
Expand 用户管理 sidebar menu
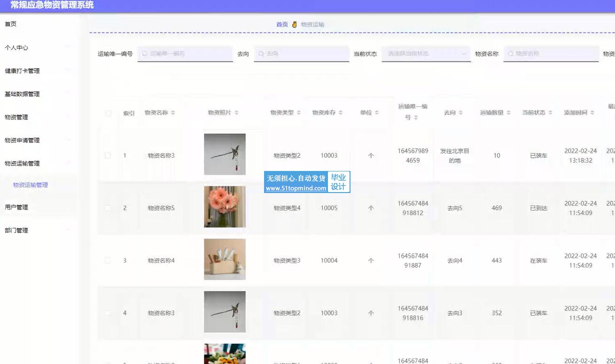click(x=39, y=207)
